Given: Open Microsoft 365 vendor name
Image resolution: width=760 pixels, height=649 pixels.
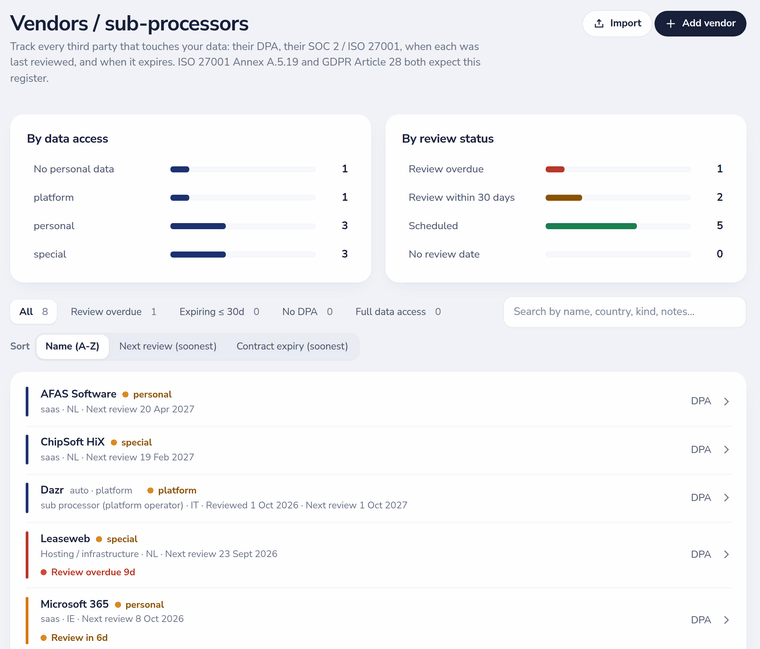Looking at the screenshot, I should point(74,604).
